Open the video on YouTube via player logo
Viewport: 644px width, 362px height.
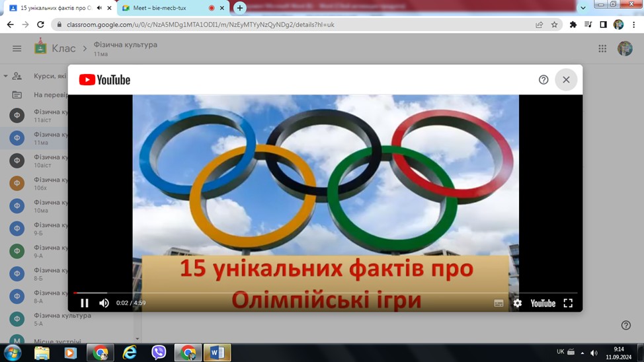tap(543, 303)
